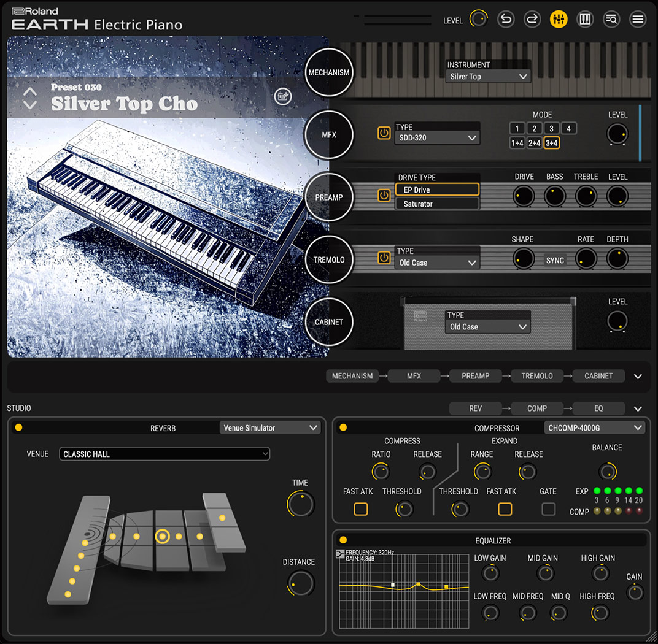Viewport: 658px width, 644px height.
Task: Click the save preset icon beside preset name
Action: click(x=282, y=96)
